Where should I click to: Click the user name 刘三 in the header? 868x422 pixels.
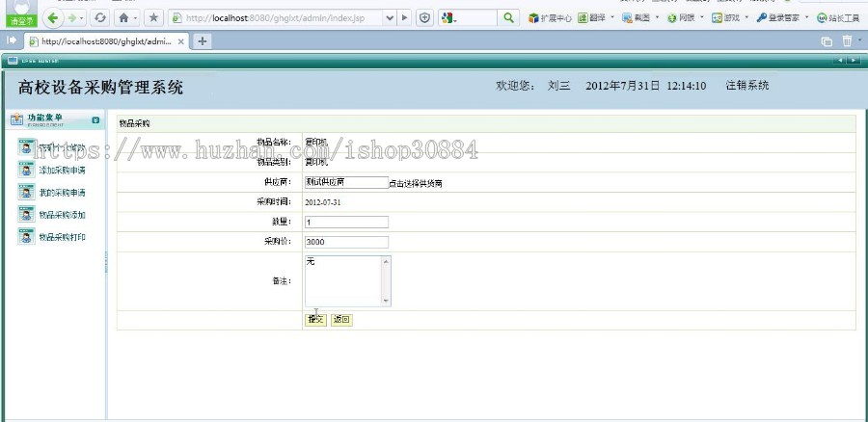pyautogui.click(x=558, y=85)
